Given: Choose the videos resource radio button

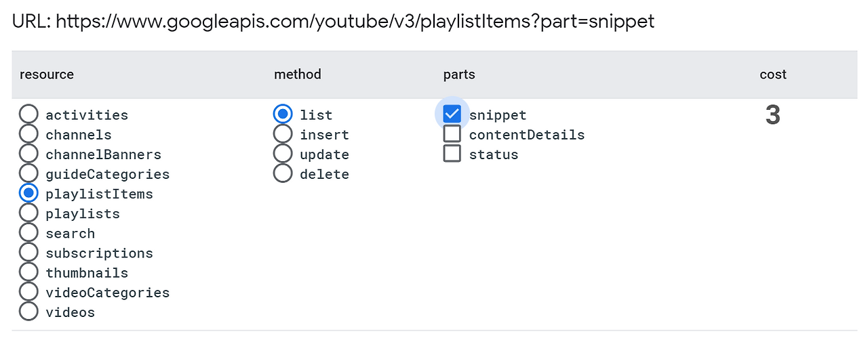Looking at the screenshot, I should click(x=28, y=312).
